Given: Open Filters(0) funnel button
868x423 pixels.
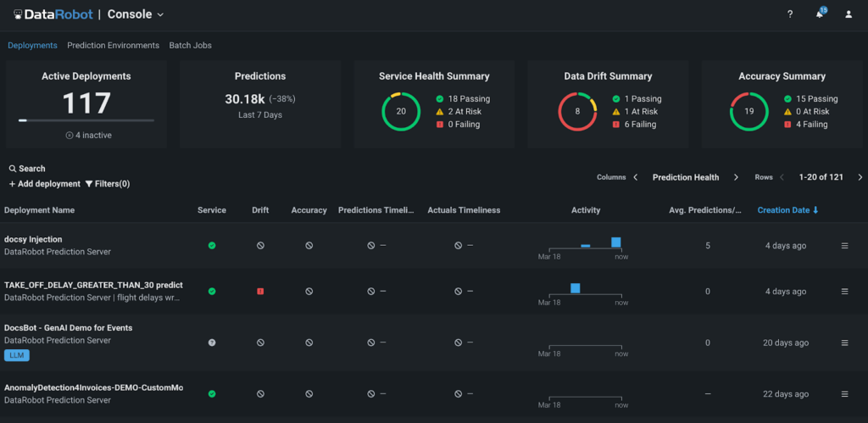Looking at the screenshot, I should pyautogui.click(x=108, y=184).
